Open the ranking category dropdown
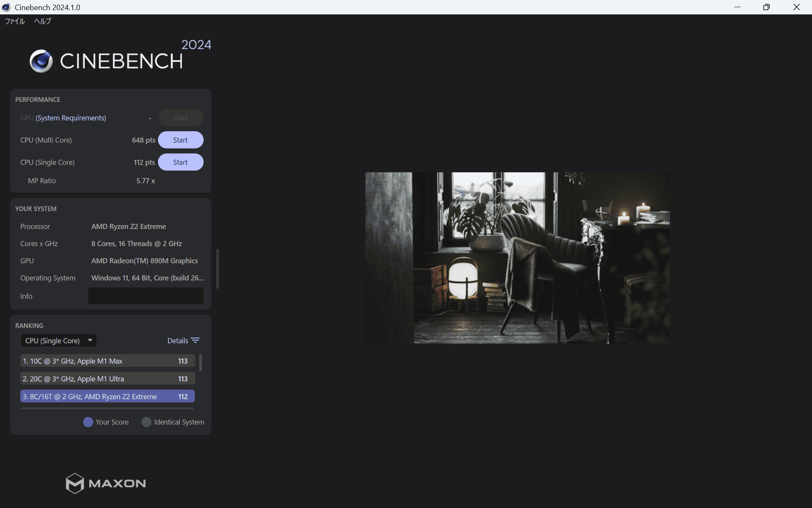Image resolution: width=812 pixels, height=508 pixels. click(58, 340)
